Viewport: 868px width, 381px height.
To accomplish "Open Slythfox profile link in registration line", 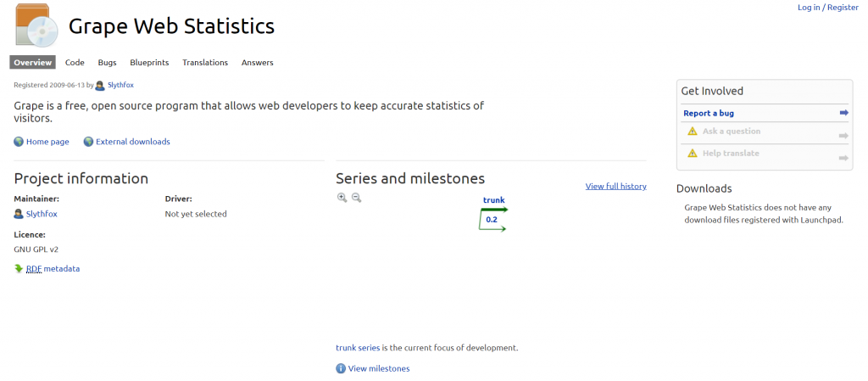I will [x=120, y=86].
